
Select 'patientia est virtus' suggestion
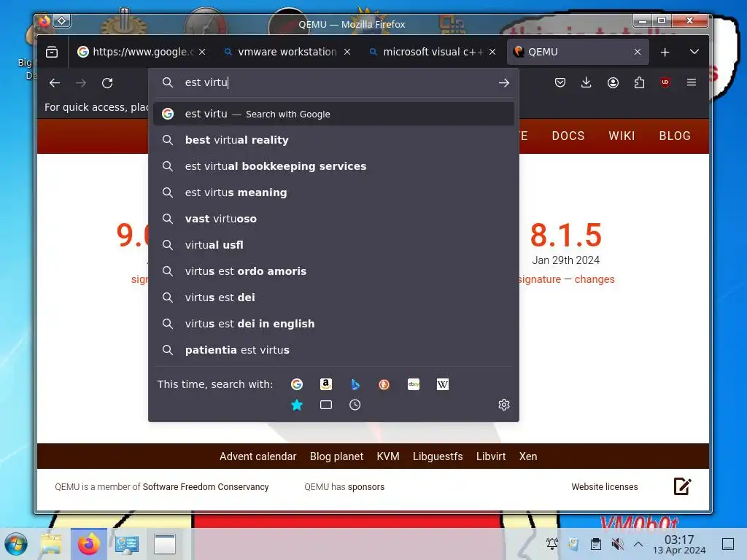pos(333,349)
